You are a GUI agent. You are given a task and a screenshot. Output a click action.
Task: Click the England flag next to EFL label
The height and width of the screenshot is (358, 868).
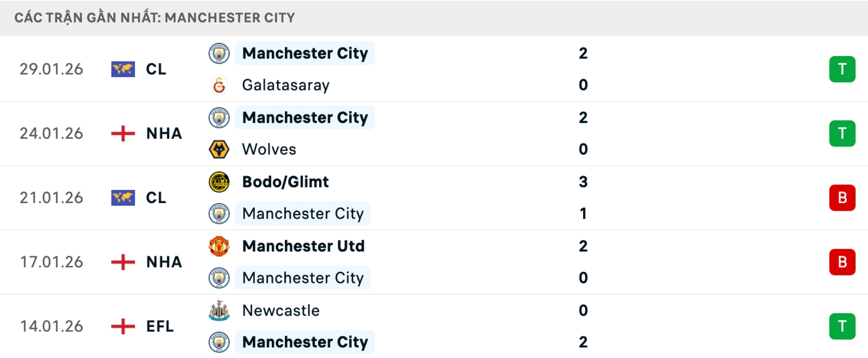click(123, 326)
